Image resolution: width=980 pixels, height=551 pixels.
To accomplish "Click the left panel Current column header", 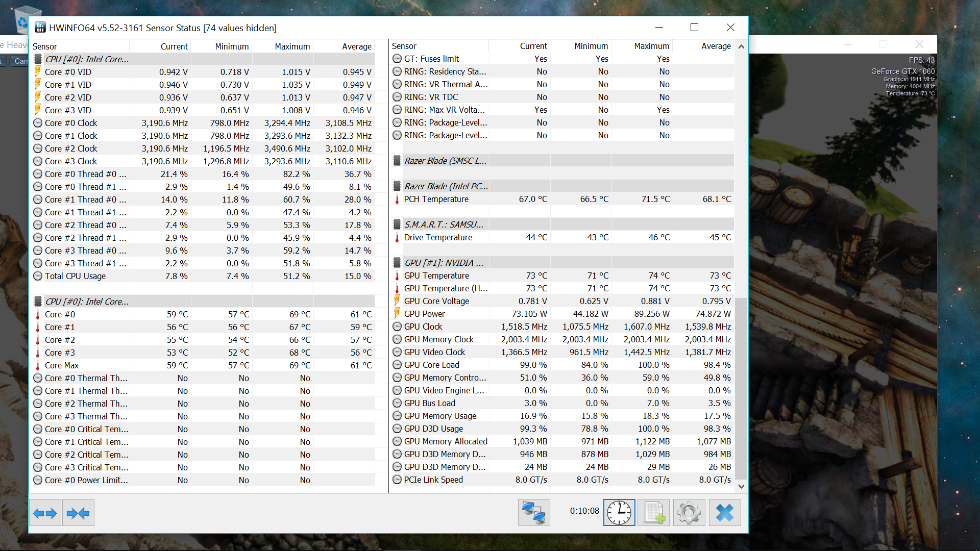I will (160, 46).
